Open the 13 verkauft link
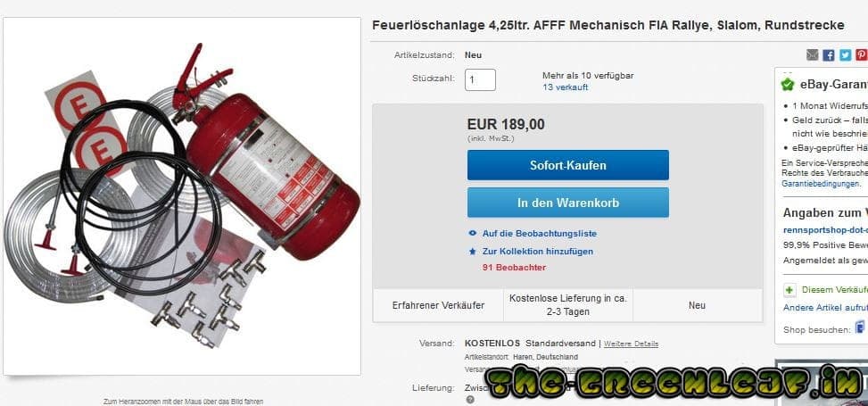 [x=566, y=87]
